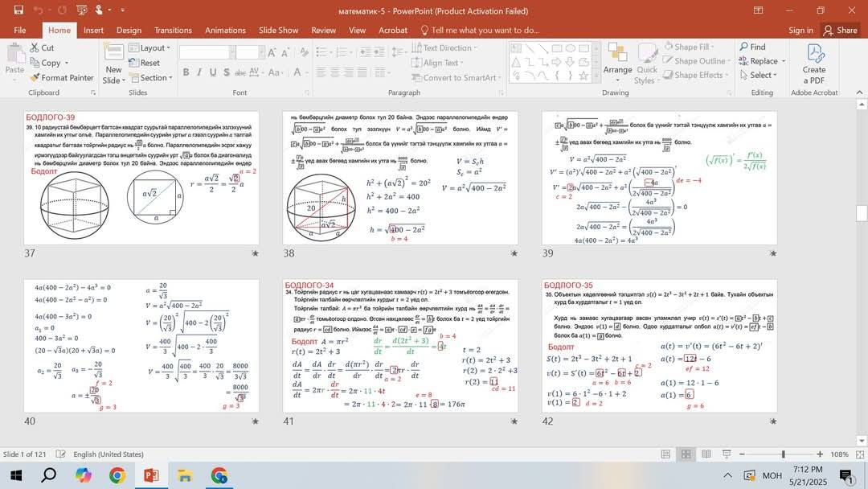Open Reading View from status bar

click(706, 454)
